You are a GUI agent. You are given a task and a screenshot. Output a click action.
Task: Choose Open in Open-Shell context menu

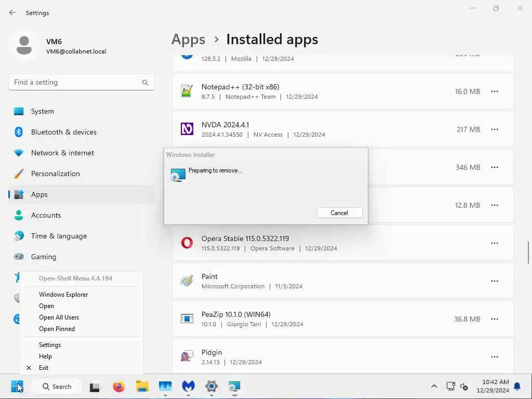point(46,305)
